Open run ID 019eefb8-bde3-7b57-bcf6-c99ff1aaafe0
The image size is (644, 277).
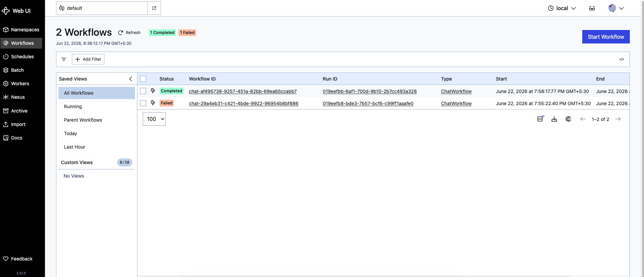pyautogui.click(x=368, y=103)
